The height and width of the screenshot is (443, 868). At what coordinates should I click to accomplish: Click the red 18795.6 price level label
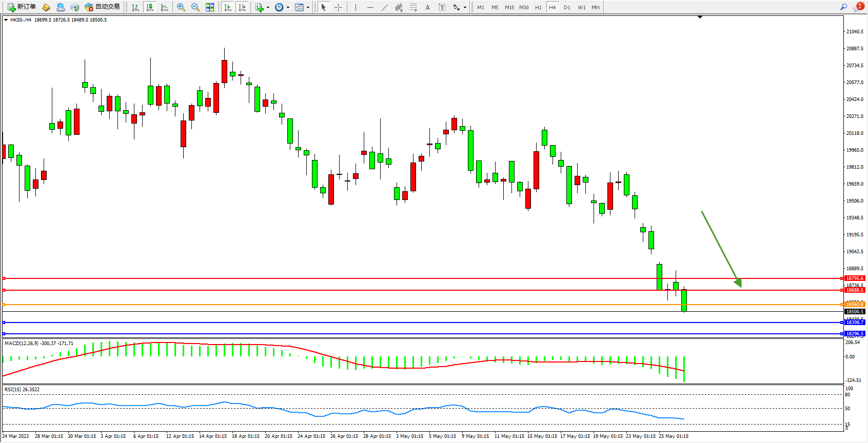point(855,278)
